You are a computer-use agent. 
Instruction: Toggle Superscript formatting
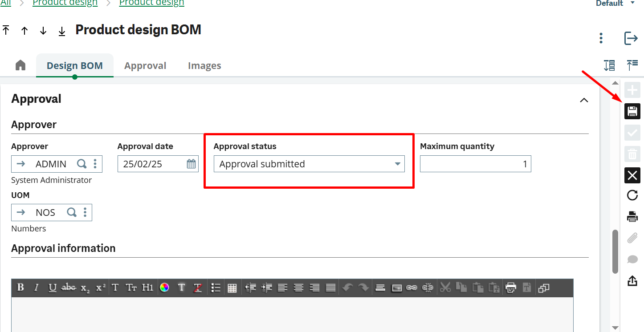pos(101,287)
